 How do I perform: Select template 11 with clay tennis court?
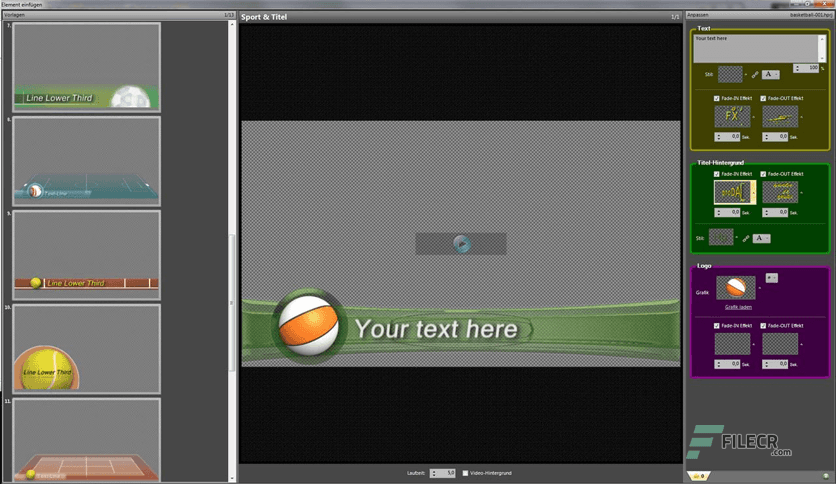click(86, 440)
